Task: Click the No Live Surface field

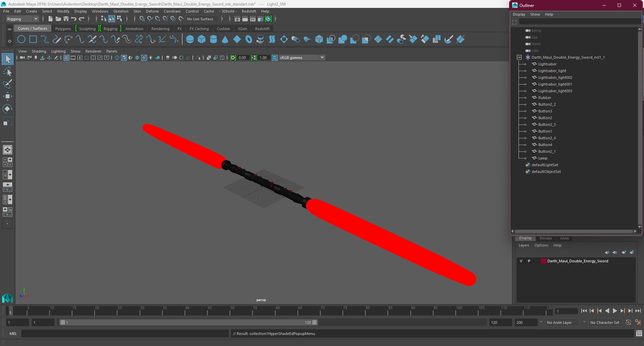Action: [x=202, y=19]
